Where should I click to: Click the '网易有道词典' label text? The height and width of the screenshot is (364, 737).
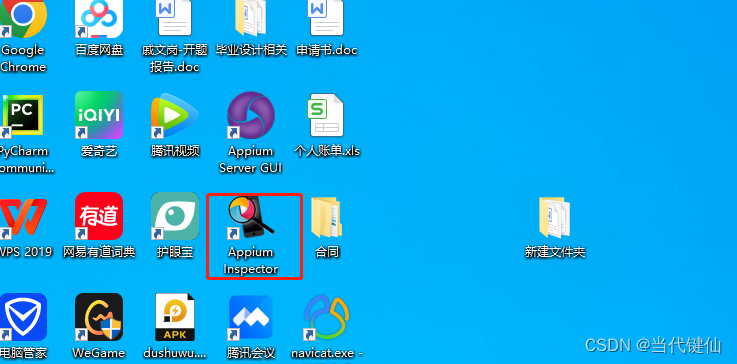click(99, 252)
